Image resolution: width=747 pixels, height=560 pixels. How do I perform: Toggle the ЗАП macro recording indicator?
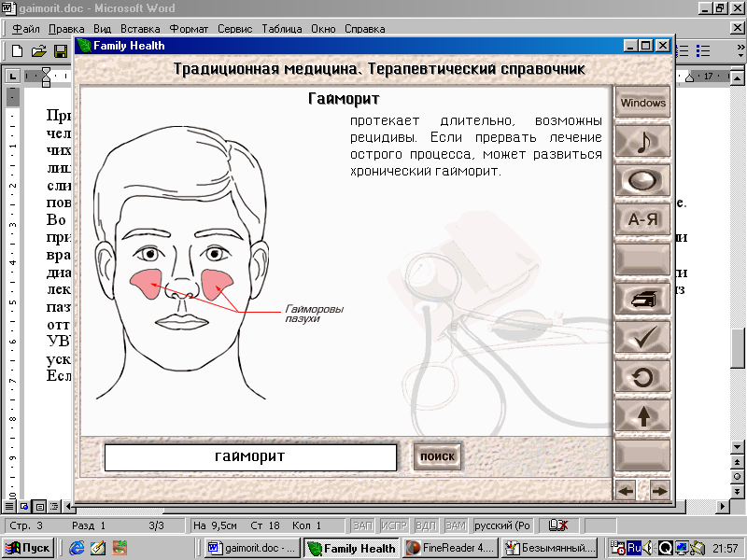coord(362,526)
